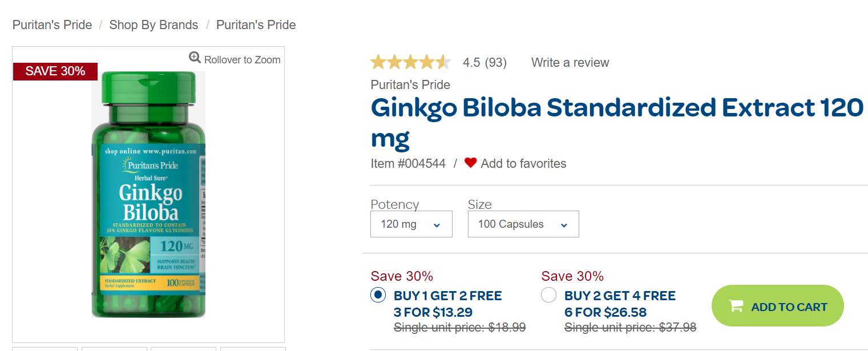The width and height of the screenshot is (868, 351).
Task: Click the gold star rating icons
Action: tap(410, 62)
